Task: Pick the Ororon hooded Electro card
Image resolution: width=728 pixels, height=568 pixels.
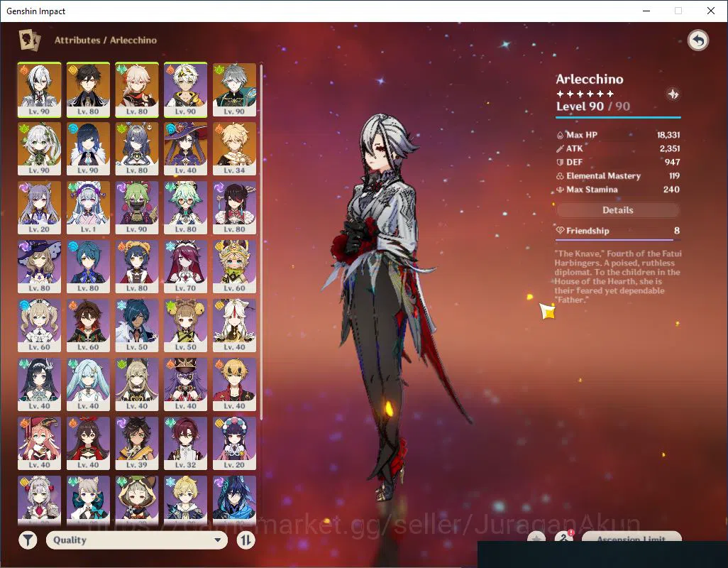Action: (234, 500)
